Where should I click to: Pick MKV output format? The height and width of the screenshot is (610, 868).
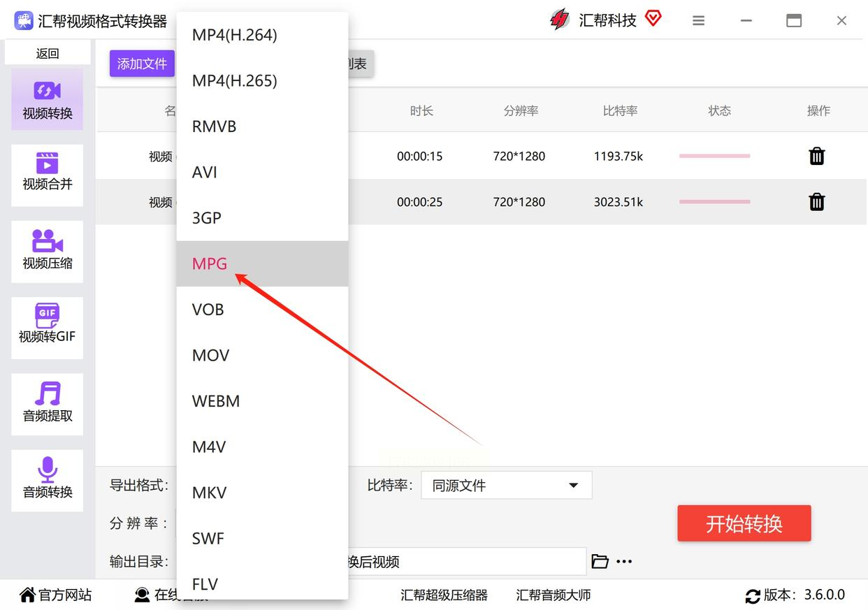(x=262, y=493)
